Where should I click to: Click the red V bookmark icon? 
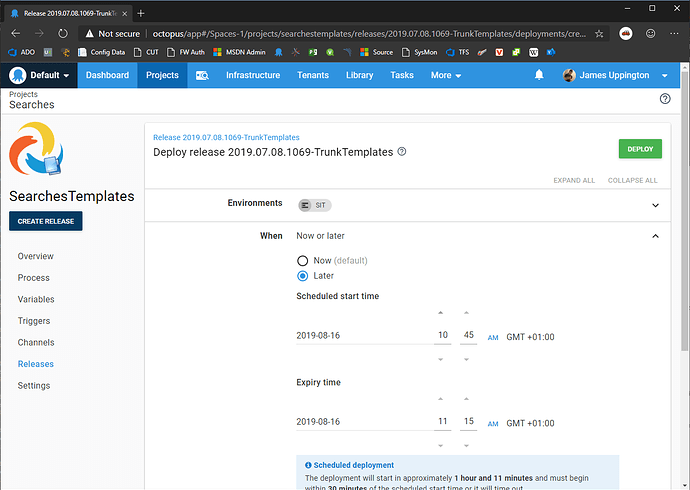coord(499,52)
